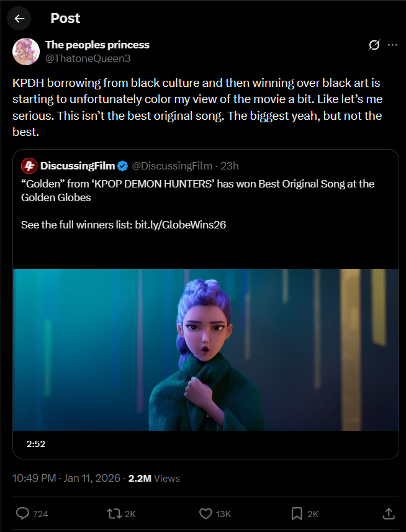Click DiscussingFilm's blue verified badge
This screenshot has width=406, height=532.
point(123,166)
